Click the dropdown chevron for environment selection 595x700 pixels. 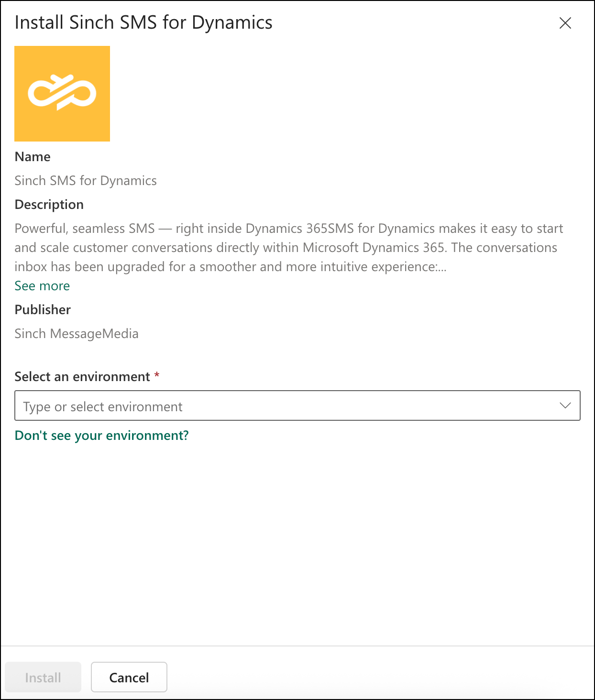(566, 405)
